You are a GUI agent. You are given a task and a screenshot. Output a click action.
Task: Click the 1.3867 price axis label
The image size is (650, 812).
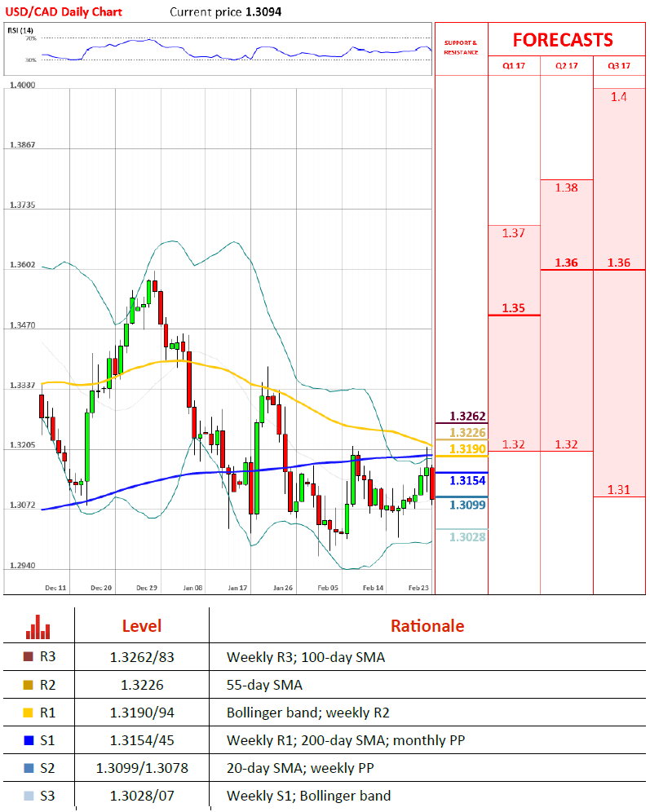pos(23,144)
